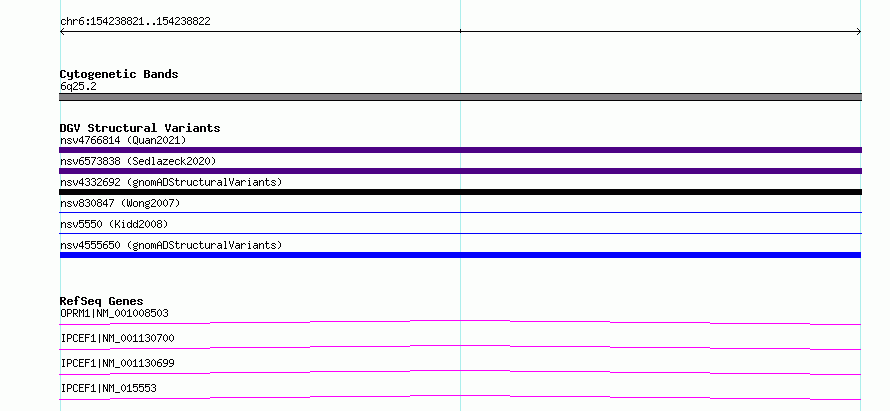Click the coordinate ruler's center tick mark

[460, 31]
